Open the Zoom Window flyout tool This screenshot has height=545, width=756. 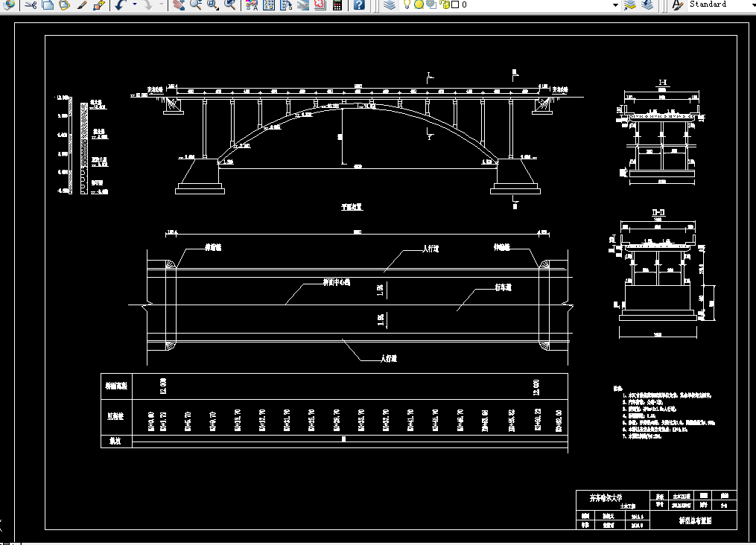click(x=212, y=4)
